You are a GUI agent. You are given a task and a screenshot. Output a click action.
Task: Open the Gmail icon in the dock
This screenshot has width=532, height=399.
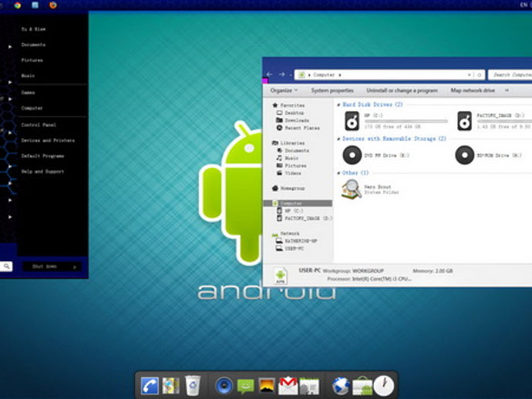288,386
